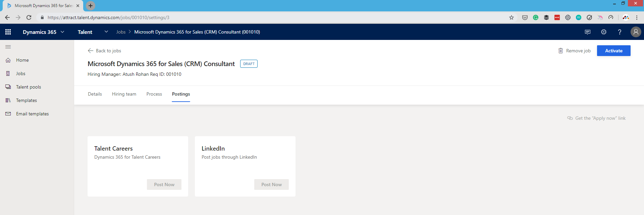Click the colorful dots extension icon

tap(626, 17)
